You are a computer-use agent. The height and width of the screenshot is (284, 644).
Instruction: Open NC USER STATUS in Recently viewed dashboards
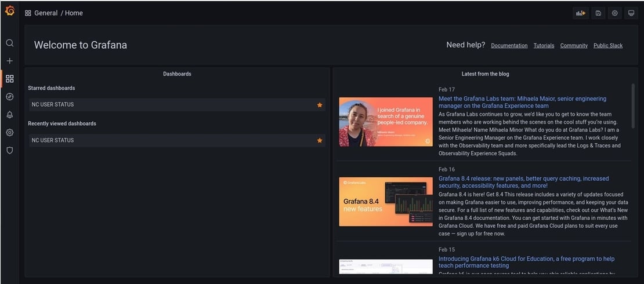(177, 140)
